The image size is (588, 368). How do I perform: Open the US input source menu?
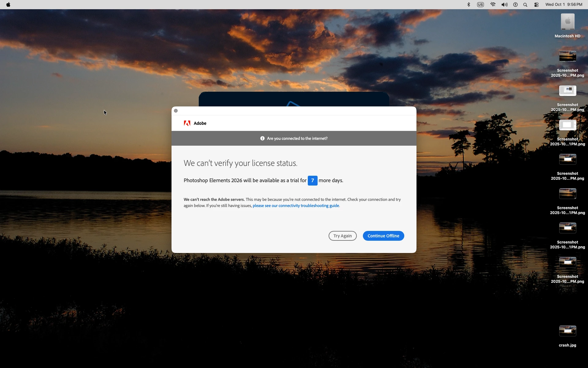coord(481,5)
